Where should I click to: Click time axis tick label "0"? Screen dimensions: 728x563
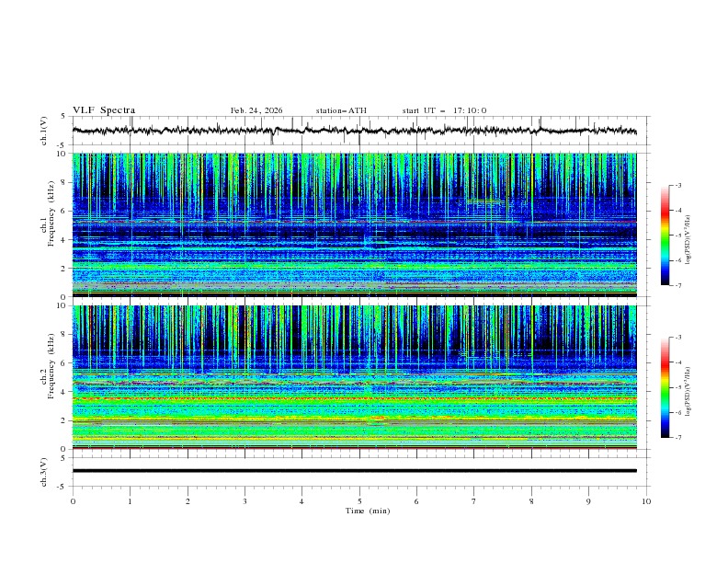73,501
